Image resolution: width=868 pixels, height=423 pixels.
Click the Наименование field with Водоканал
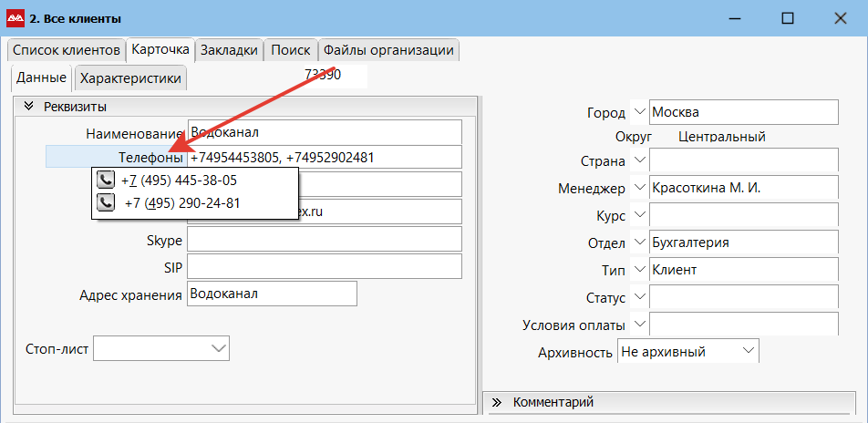pyautogui.click(x=325, y=132)
